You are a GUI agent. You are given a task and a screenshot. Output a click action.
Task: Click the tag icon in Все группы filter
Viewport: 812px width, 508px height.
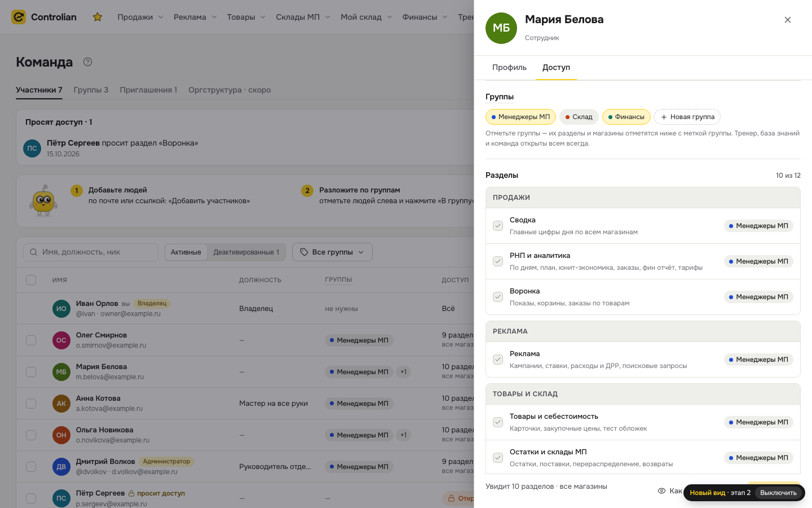point(304,252)
